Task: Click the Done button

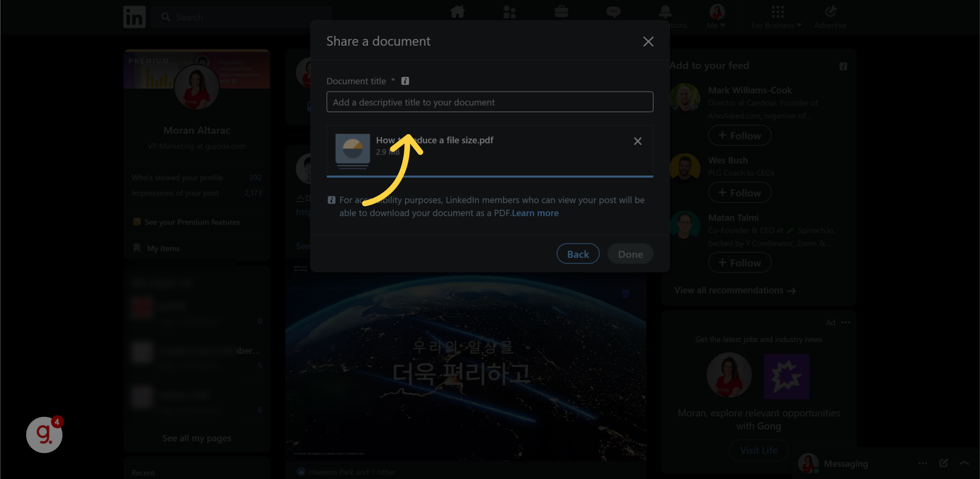Action: coord(630,254)
